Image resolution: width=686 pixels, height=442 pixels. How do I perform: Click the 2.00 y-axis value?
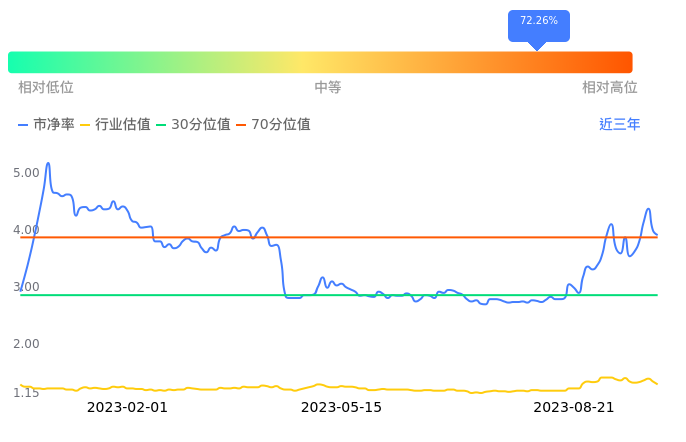pyautogui.click(x=26, y=344)
